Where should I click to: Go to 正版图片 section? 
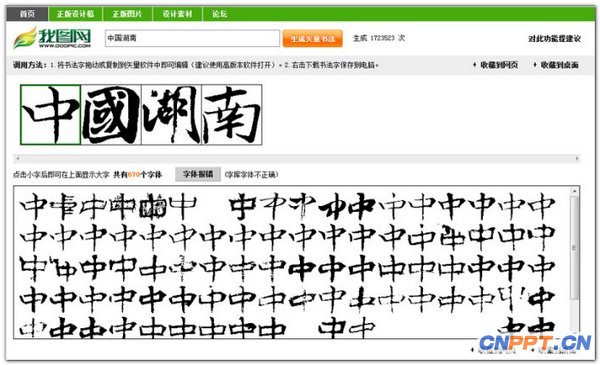pyautogui.click(x=127, y=14)
